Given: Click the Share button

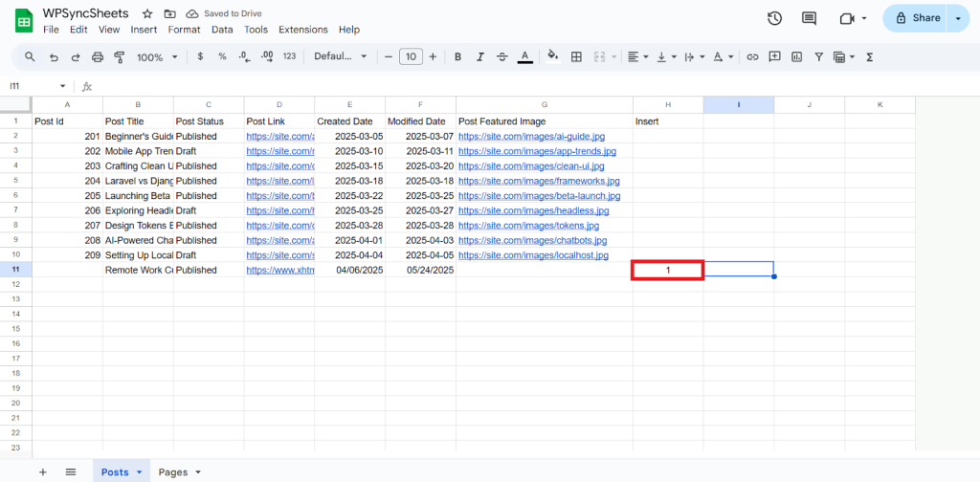Looking at the screenshot, I should 917,18.
